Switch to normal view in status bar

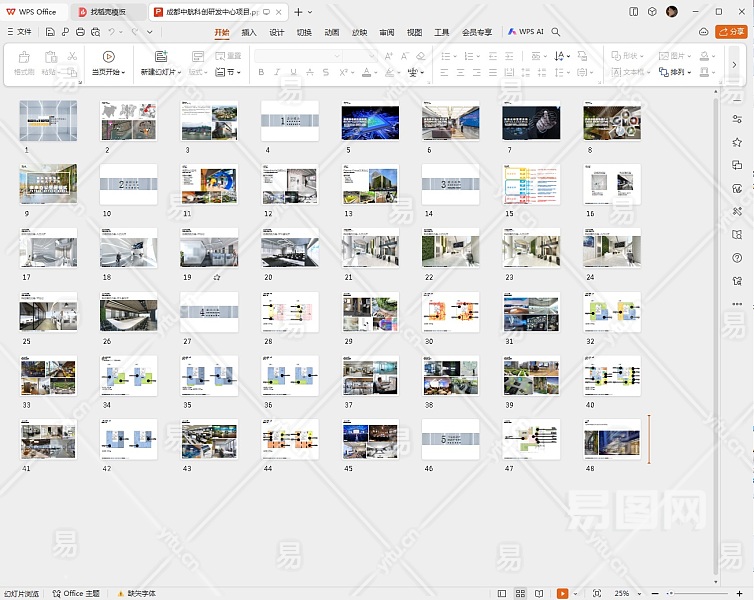click(x=501, y=593)
